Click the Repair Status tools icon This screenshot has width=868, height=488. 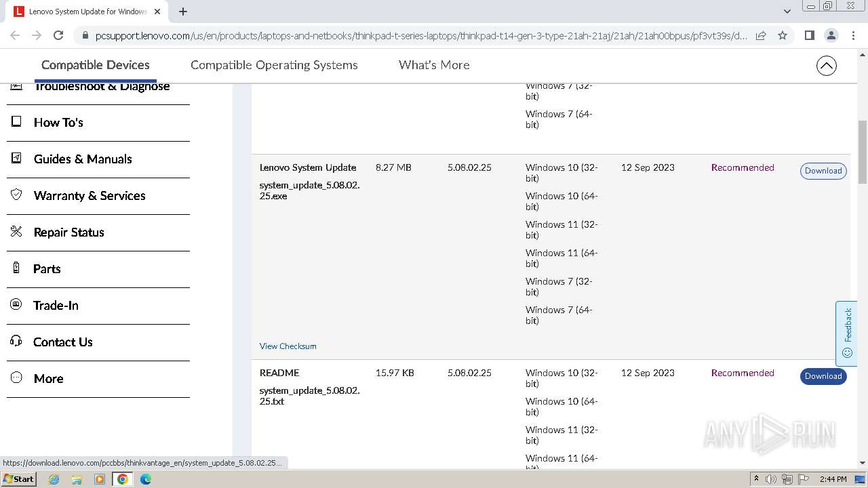[x=16, y=232]
